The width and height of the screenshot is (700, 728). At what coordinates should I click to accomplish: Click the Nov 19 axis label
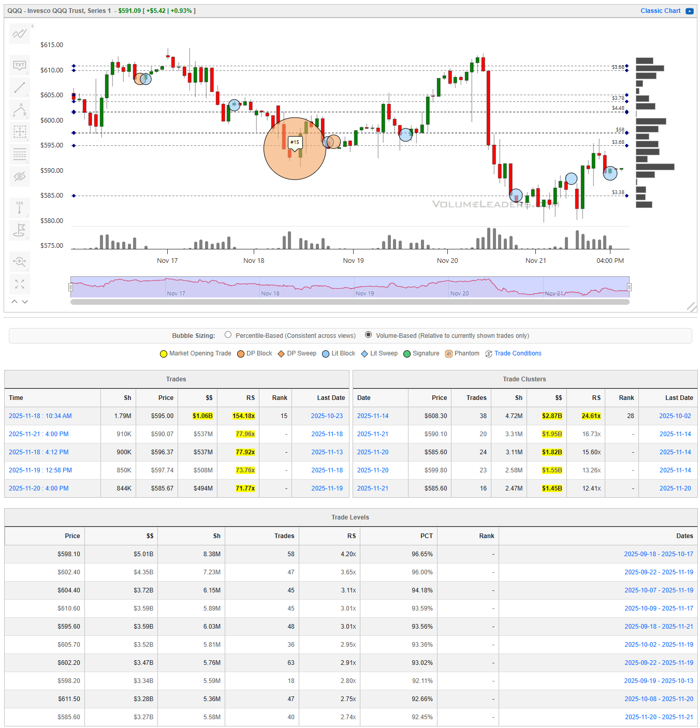coord(353,261)
